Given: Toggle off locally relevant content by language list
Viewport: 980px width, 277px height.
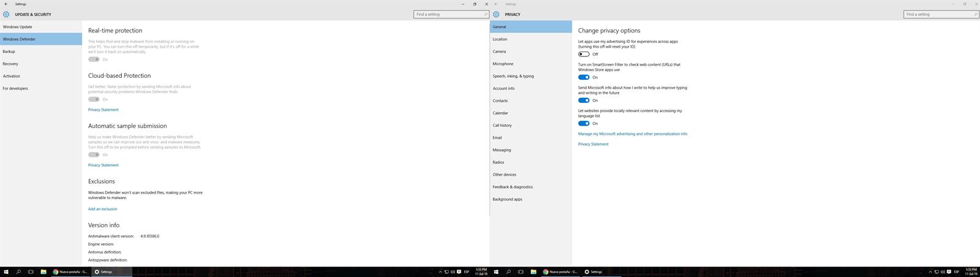Looking at the screenshot, I should [x=584, y=123].
